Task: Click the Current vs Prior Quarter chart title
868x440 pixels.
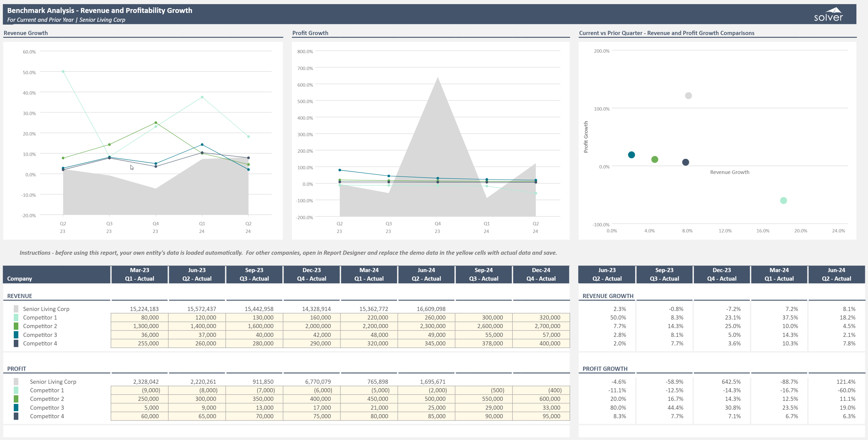Action: click(x=667, y=33)
